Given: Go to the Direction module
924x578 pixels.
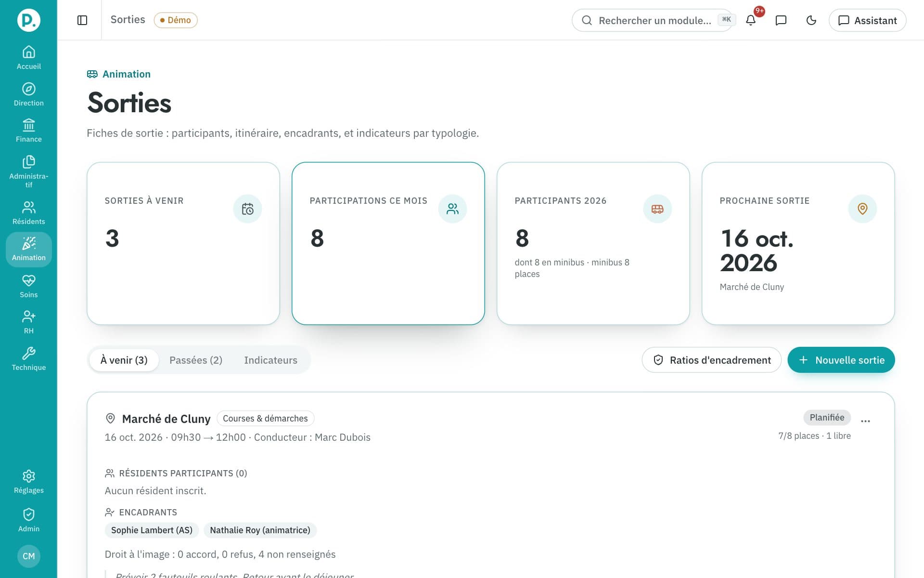Looking at the screenshot, I should [28, 94].
